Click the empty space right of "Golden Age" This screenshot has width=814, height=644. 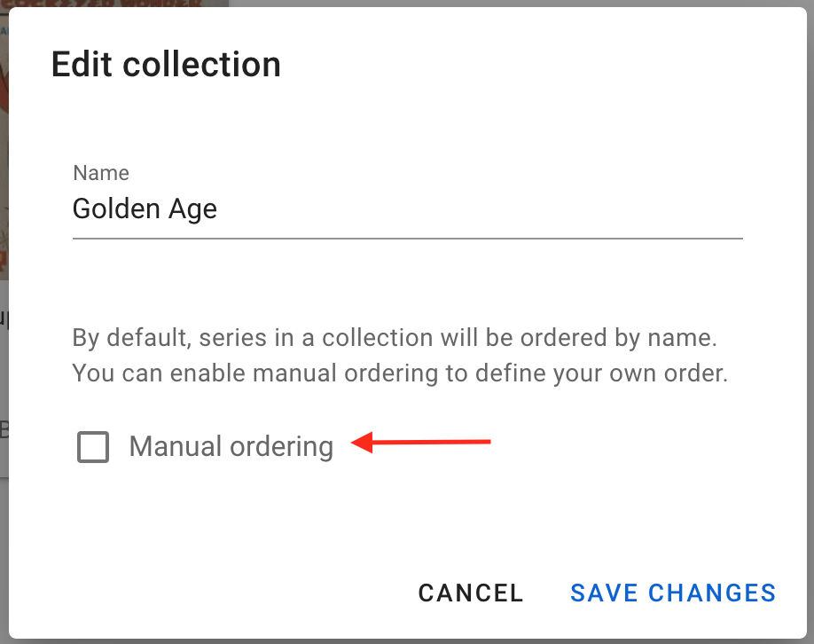479,209
